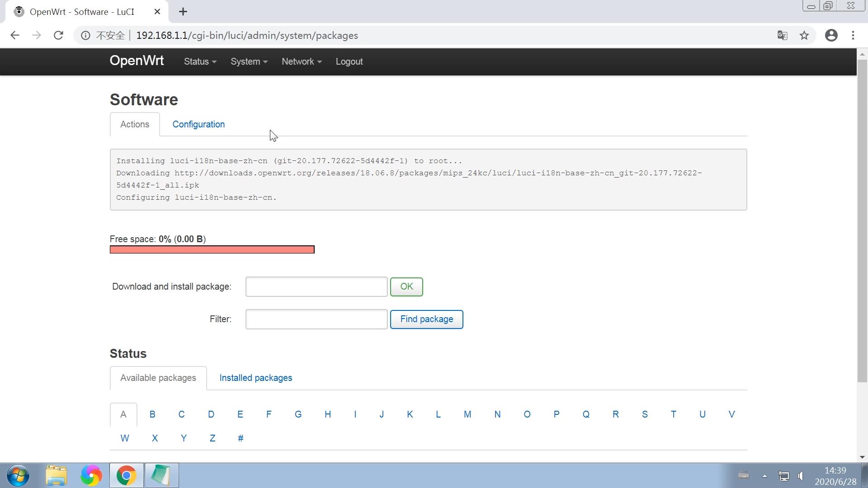Expand the Status dropdown menu

coord(200,61)
